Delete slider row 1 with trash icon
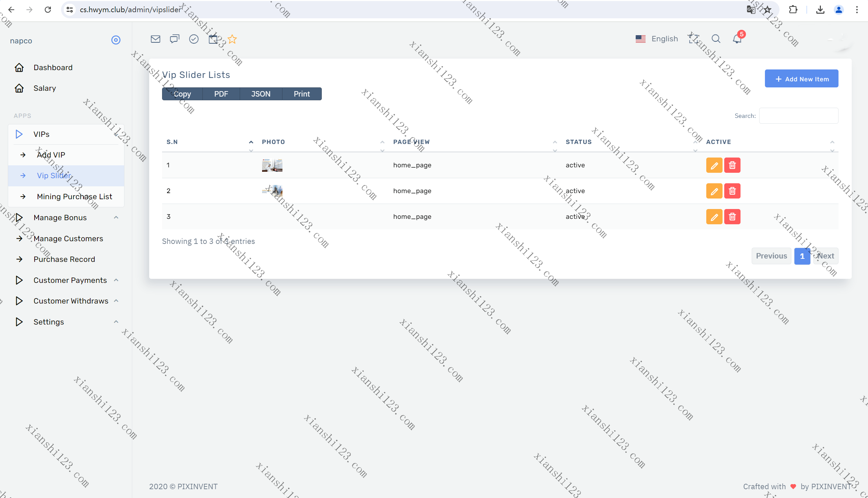The width and height of the screenshot is (868, 498). (x=732, y=165)
